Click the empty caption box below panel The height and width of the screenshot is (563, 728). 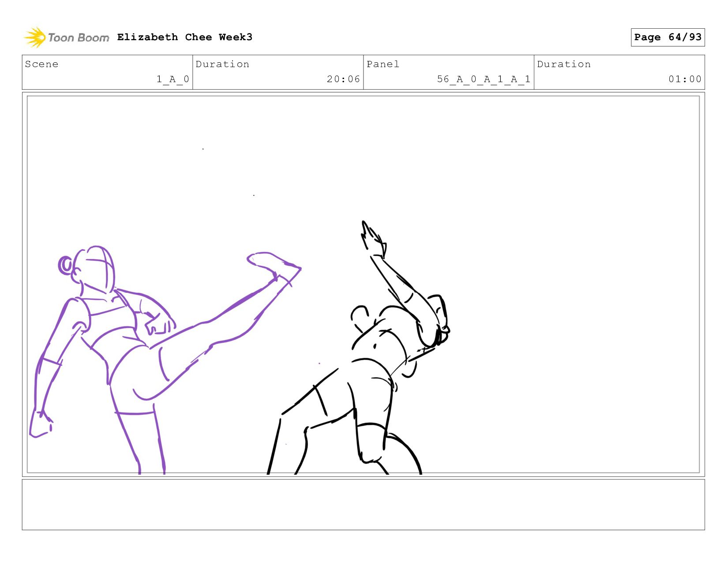pos(363,504)
